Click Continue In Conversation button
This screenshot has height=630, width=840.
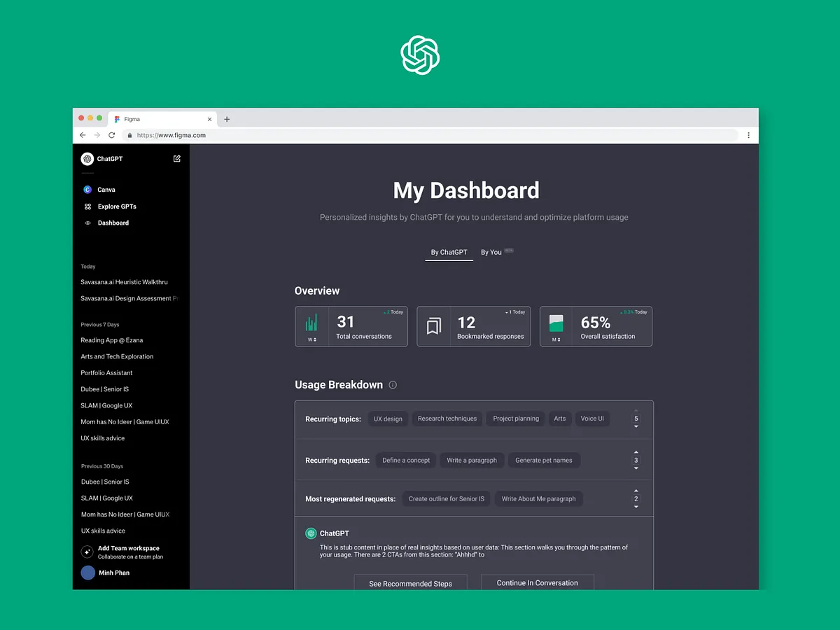[x=537, y=582]
